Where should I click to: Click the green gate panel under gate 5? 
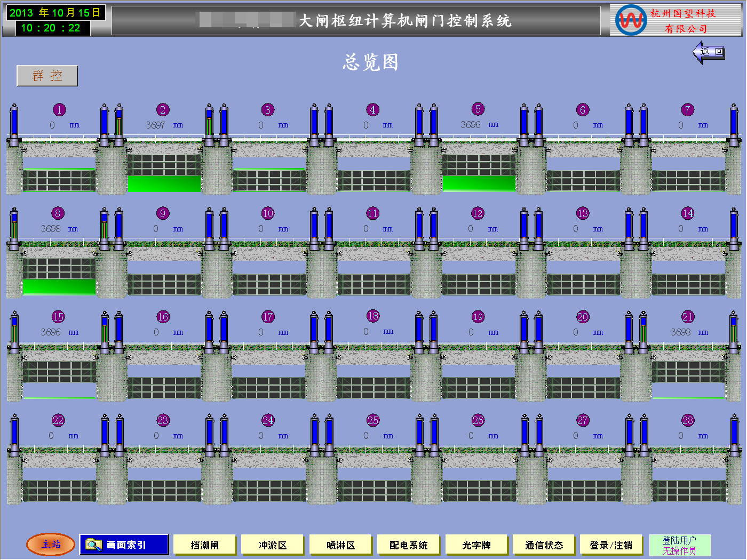pos(479,183)
